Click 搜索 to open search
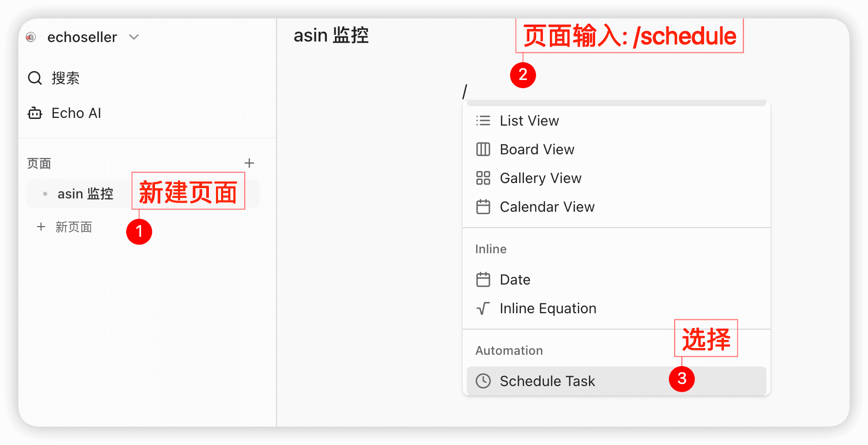 (65, 78)
